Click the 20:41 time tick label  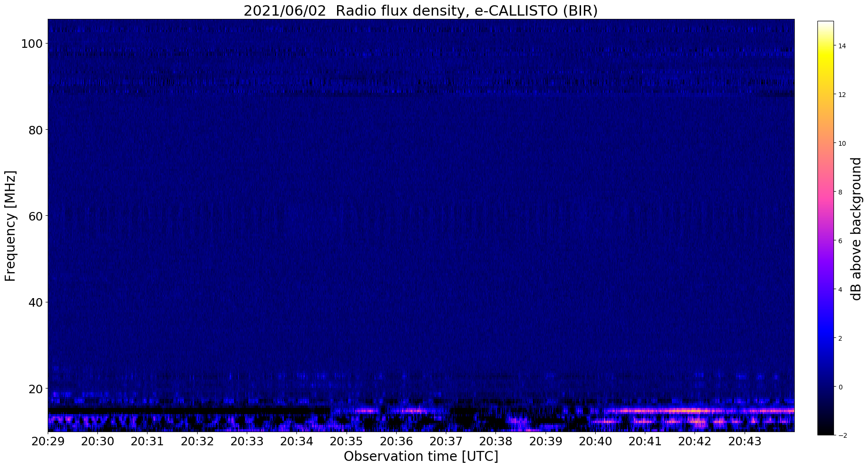(645, 442)
